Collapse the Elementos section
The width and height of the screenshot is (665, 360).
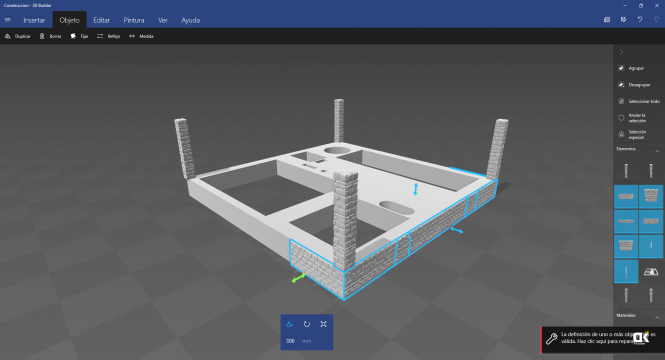657,151
